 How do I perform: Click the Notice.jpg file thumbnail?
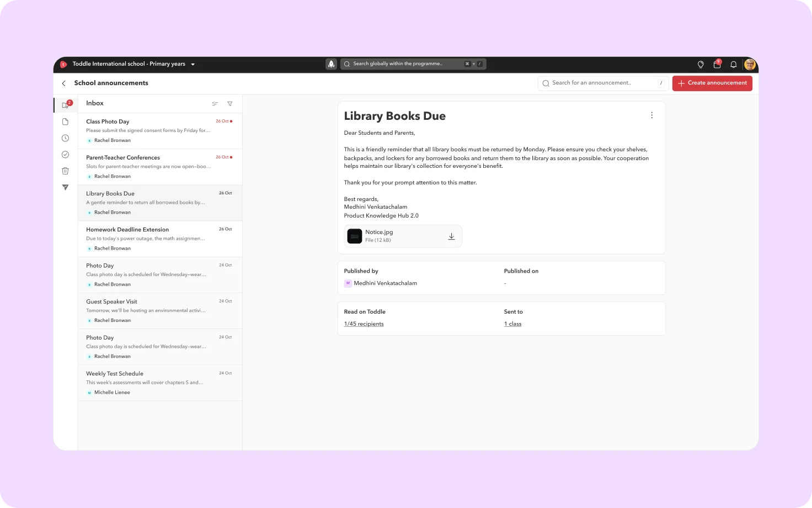pyautogui.click(x=355, y=236)
